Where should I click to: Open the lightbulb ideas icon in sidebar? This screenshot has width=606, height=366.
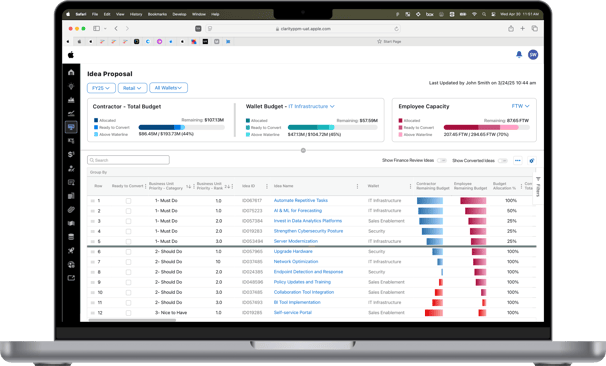pos(71,86)
